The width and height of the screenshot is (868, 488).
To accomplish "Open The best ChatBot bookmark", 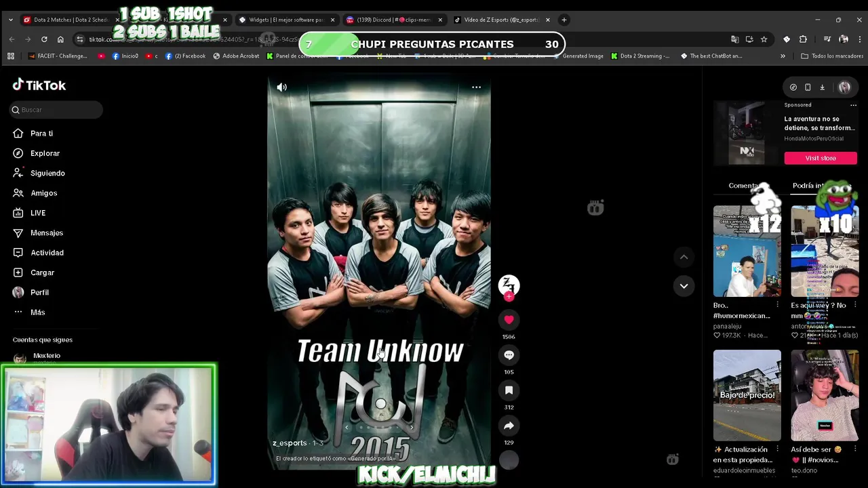I will point(711,56).
